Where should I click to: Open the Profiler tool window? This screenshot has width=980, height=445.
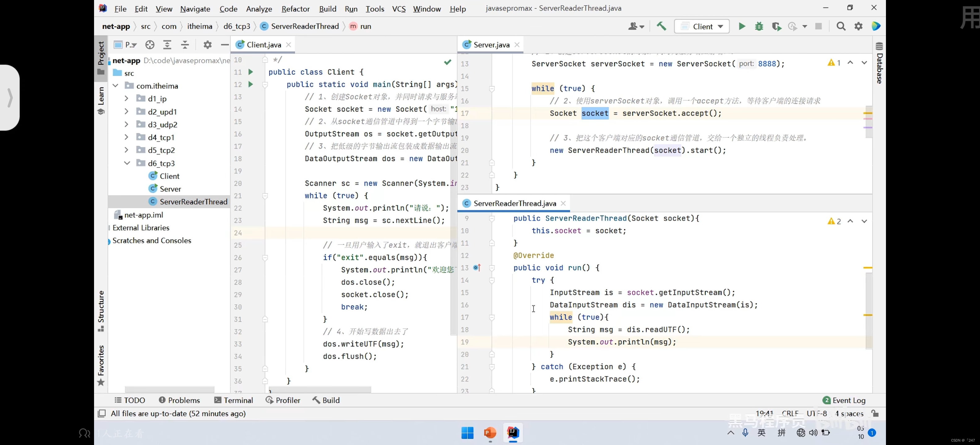(283, 400)
